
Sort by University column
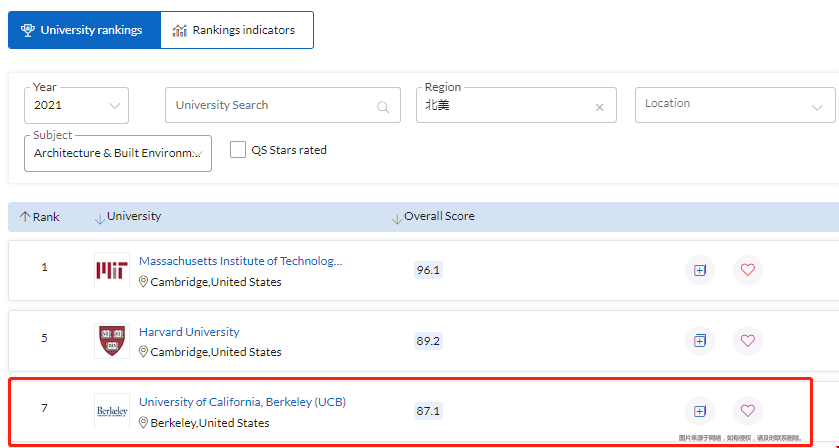point(128,217)
